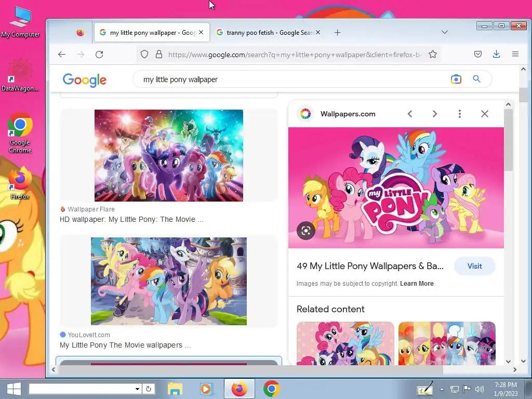532x399 pixels.
Task: Open the Learn More copyright link
Action: 417,284
